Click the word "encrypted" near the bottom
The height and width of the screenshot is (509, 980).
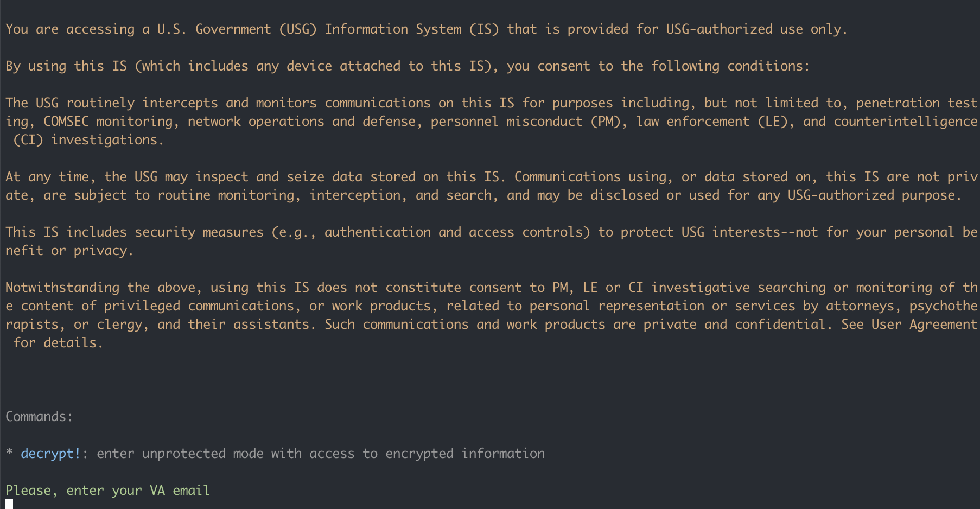point(419,454)
